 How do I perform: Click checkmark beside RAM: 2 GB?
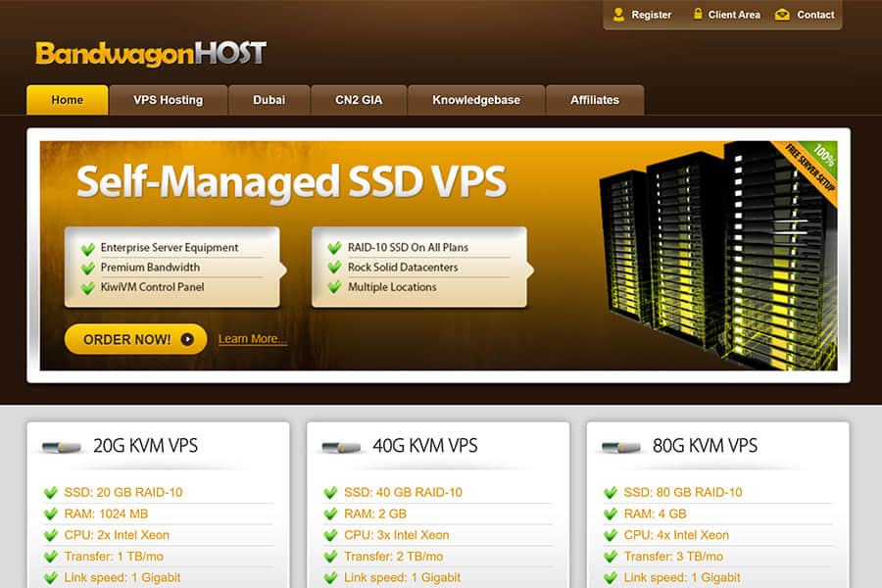331,514
